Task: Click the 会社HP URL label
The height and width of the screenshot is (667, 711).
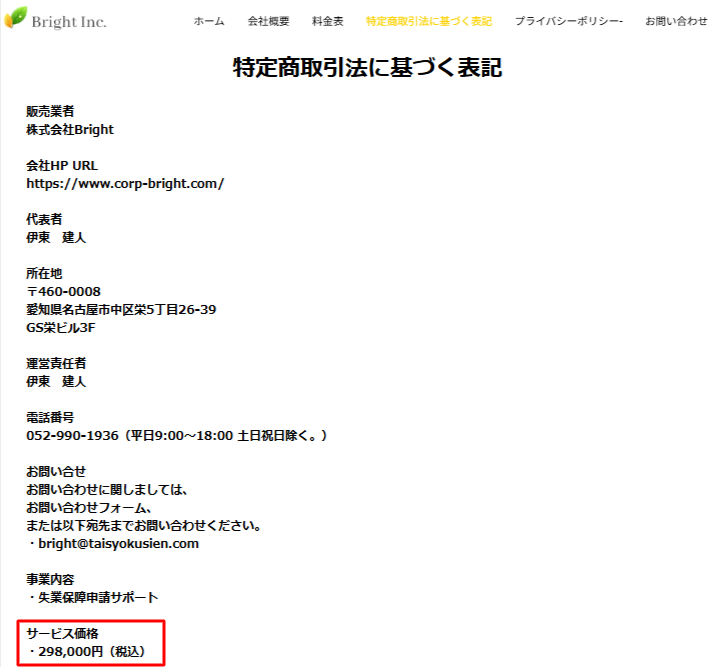Action: coord(62,166)
